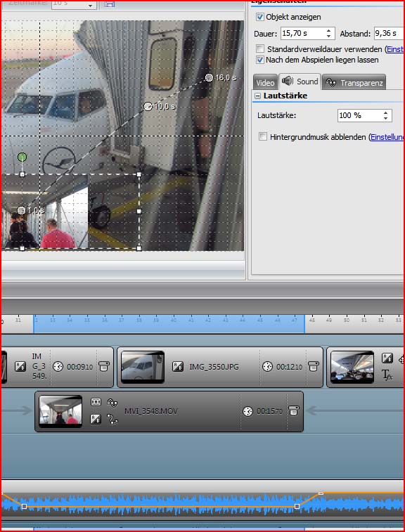Click the 48 second mark on the timeline ruler
Image resolution: width=405 pixels, height=532 pixels.
click(311, 320)
